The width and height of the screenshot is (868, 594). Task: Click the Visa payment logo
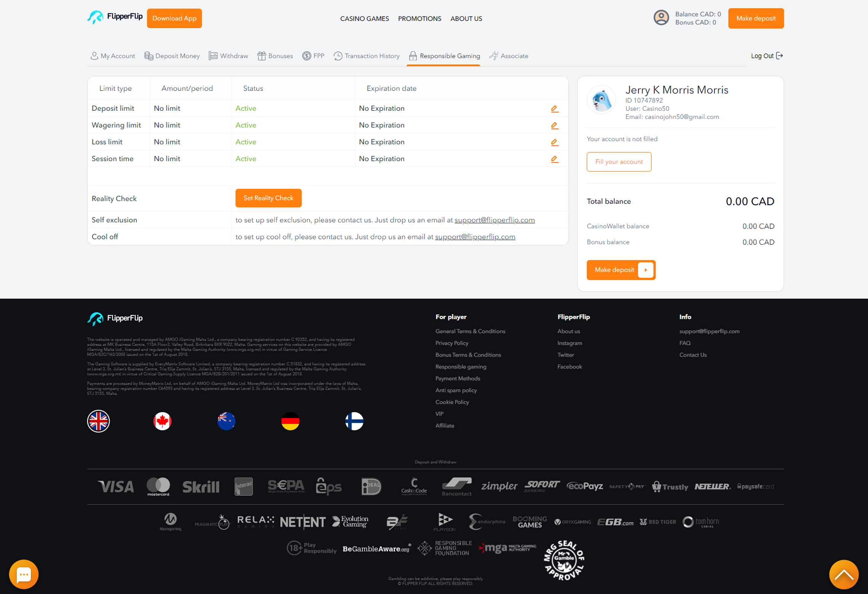pyautogui.click(x=116, y=487)
